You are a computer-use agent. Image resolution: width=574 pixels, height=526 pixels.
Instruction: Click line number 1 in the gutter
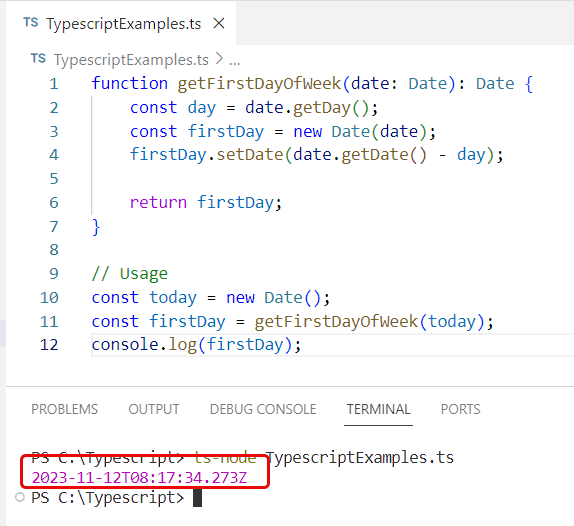[x=54, y=84]
